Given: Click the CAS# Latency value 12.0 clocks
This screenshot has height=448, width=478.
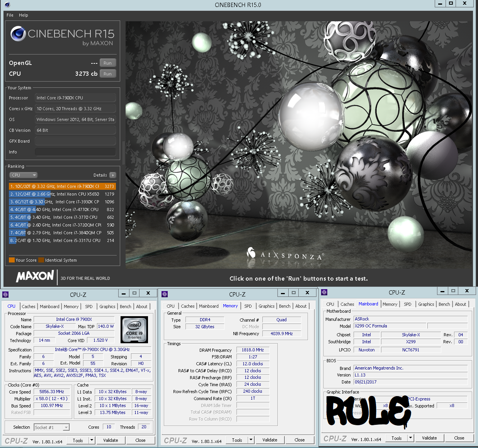Looking at the screenshot, I should [x=253, y=364].
